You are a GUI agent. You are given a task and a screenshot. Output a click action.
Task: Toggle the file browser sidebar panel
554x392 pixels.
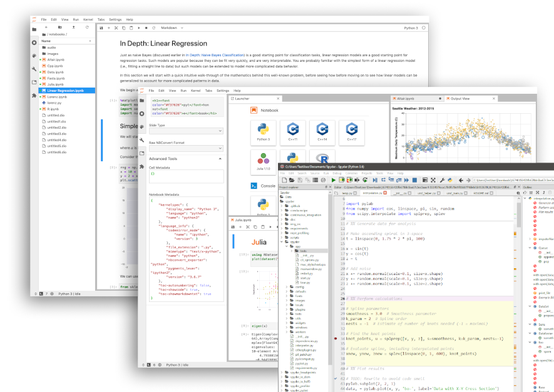pos(34,29)
